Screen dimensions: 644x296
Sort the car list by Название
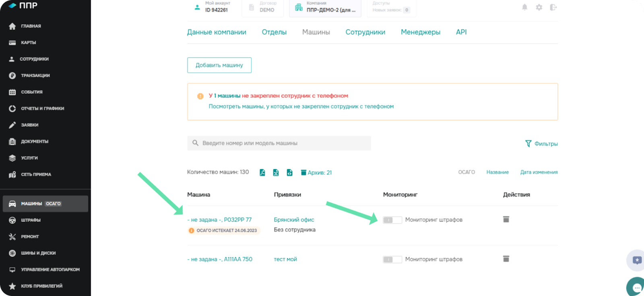point(497,172)
